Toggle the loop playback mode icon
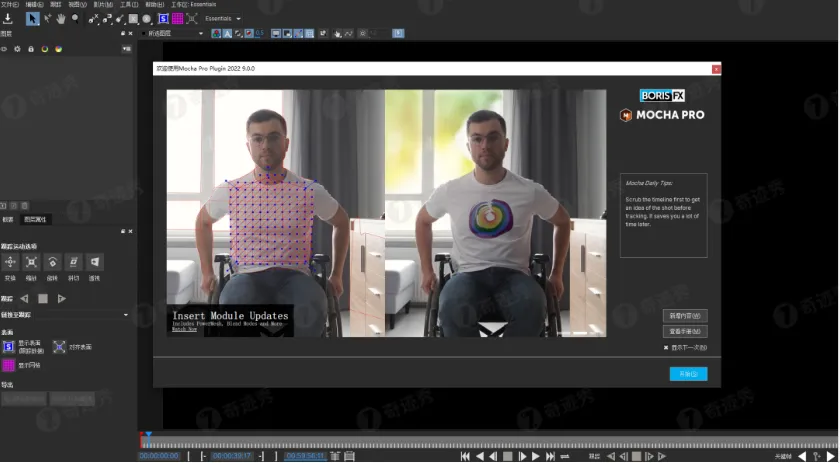 [565, 456]
